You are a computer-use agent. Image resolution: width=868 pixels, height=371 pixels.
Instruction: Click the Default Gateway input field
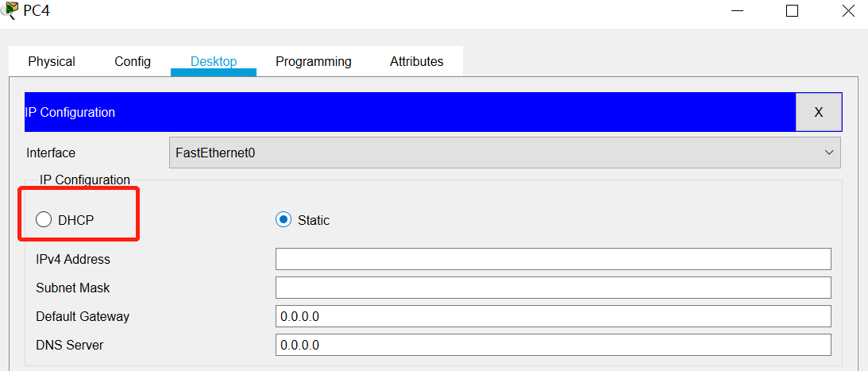coord(553,316)
